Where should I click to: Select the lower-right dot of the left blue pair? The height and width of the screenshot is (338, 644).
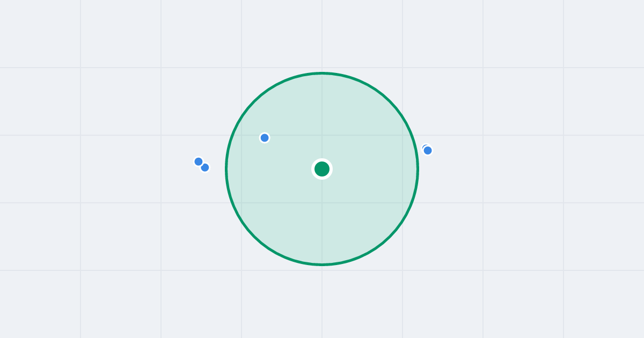(205, 167)
